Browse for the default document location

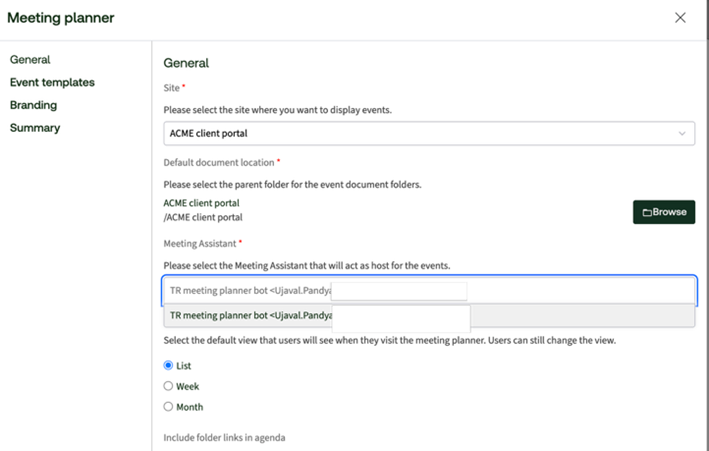tap(664, 212)
